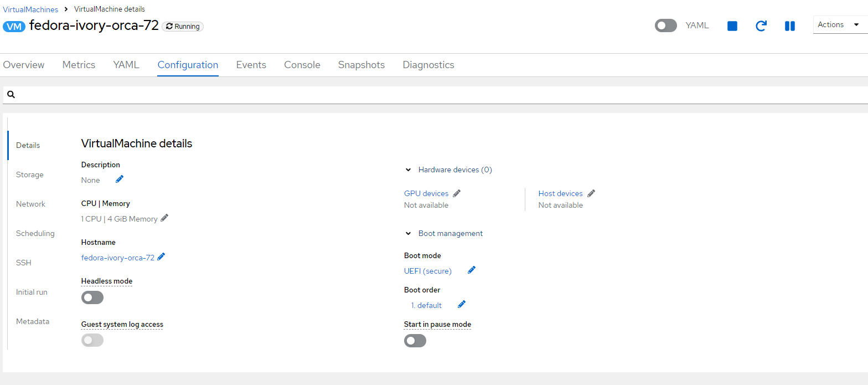Select Metadata in side navigation
This screenshot has width=868, height=385.
click(x=33, y=321)
